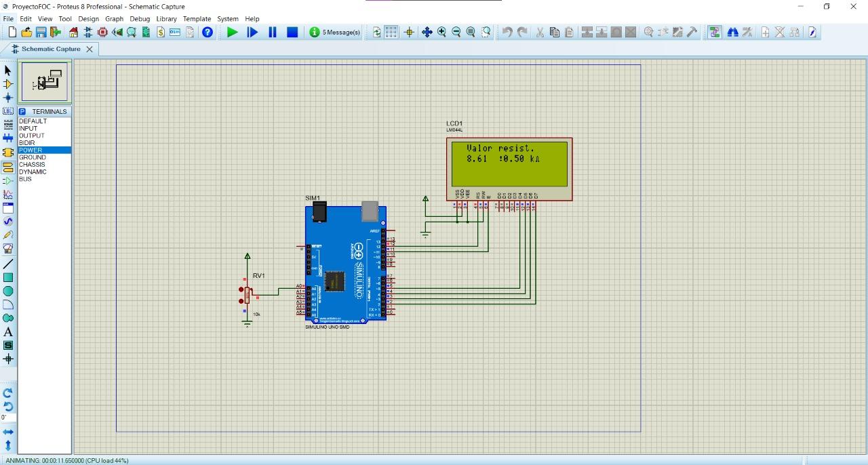Stop the simulation with the square button
The width and height of the screenshot is (868, 465).
tap(292, 32)
